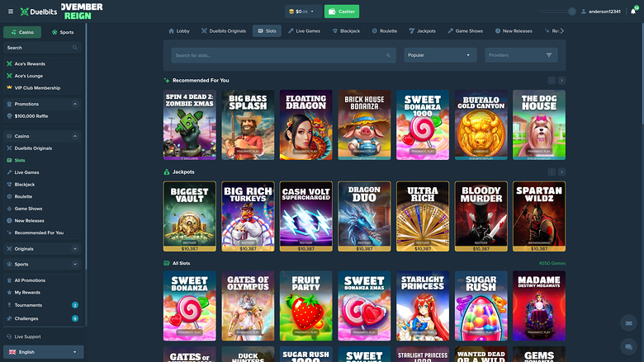Open the Providers filter dropdown
Image resolution: width=644 pixels, height=362 pixels.
click(521, 55)
